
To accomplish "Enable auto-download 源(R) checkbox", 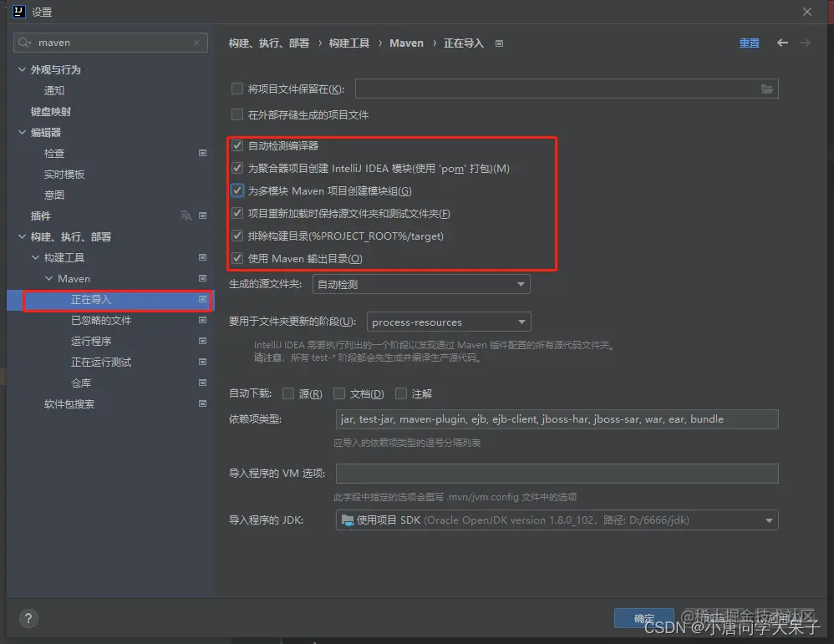I will point(288,393).
